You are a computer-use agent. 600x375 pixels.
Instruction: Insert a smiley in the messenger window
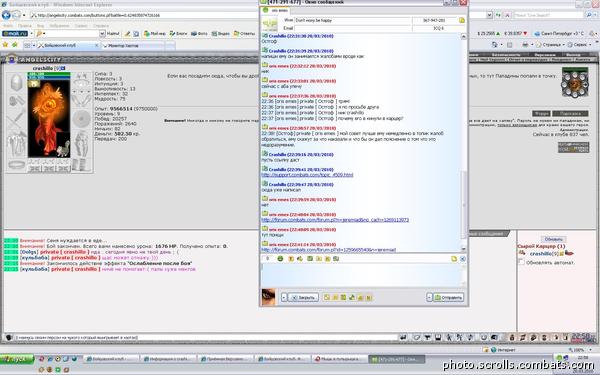pyautogui.click(x=280, y=259)
